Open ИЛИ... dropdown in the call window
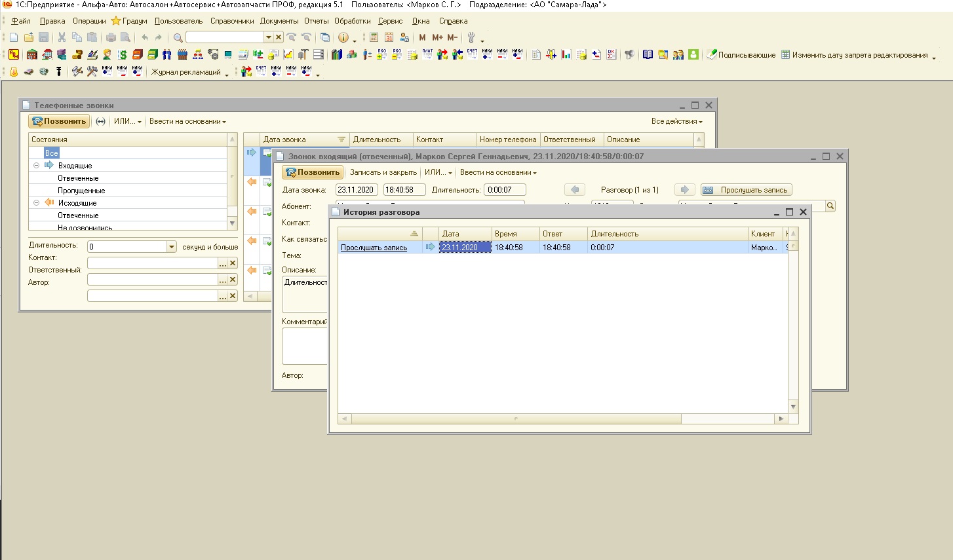 point(438,172)
